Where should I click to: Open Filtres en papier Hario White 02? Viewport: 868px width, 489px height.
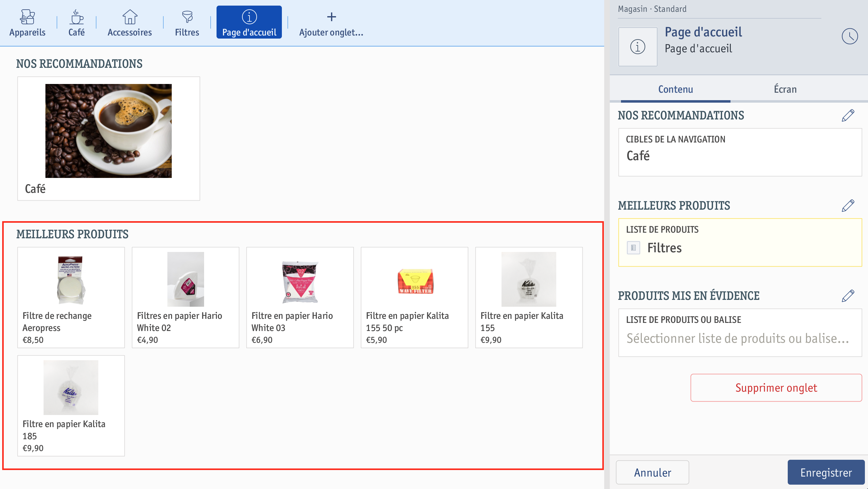(185, 298)
